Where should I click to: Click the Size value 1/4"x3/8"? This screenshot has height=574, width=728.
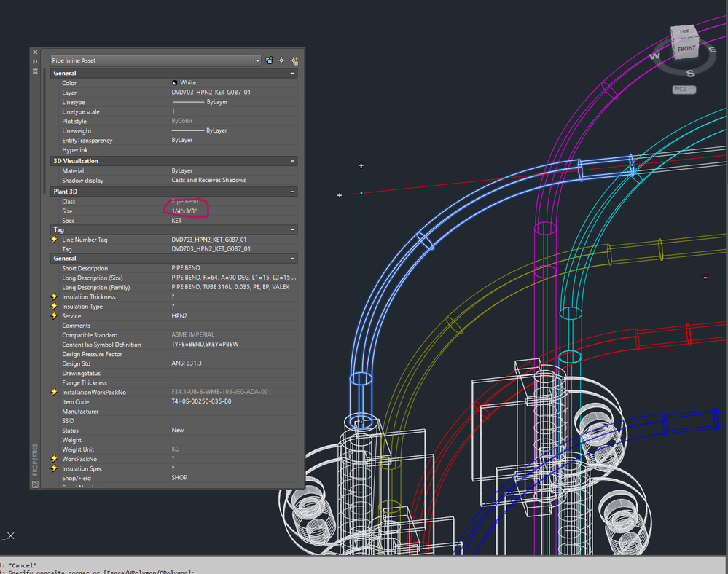pyautogui.click(x=184, y=211)
